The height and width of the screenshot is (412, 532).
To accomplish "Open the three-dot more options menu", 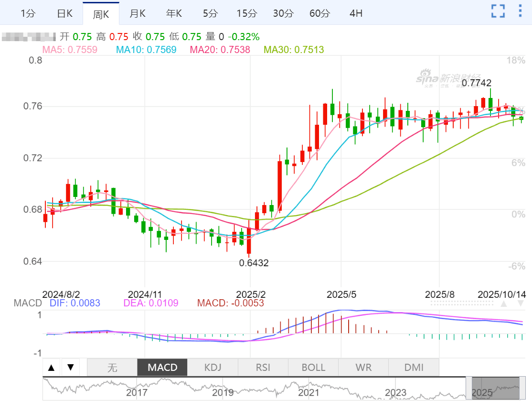I will click(x=520, y=11).
